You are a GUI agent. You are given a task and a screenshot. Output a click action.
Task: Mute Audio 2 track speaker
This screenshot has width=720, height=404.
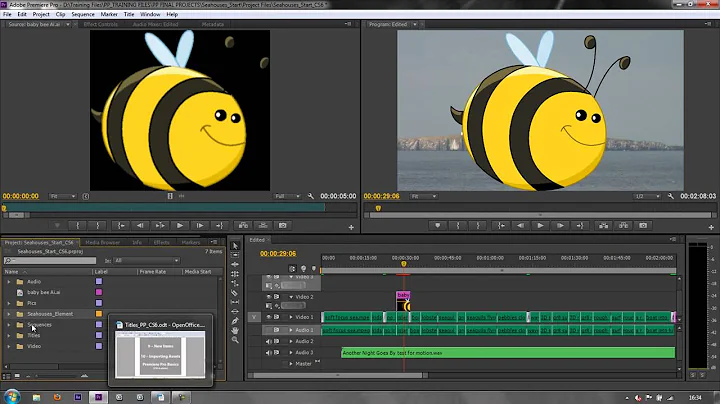(x=269, y=341)
